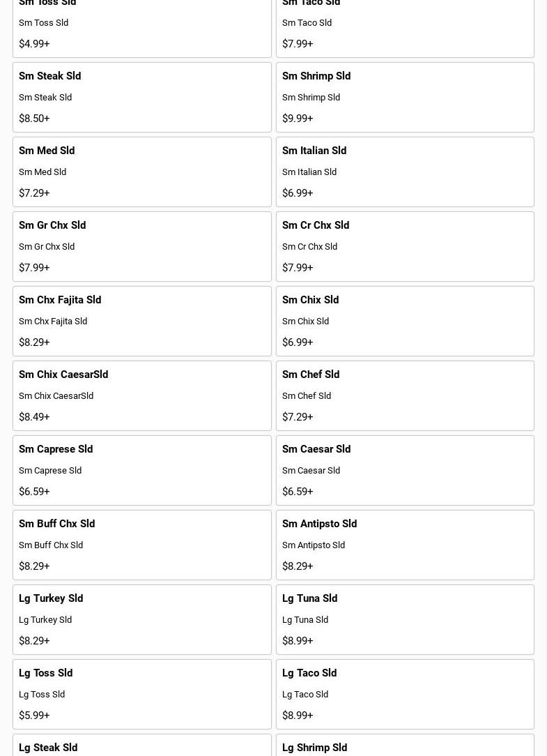The height and width of the screenshot is (756, 547).
Task: Select the Sm Shrimp Sld card
Action: tap(405, 97)
